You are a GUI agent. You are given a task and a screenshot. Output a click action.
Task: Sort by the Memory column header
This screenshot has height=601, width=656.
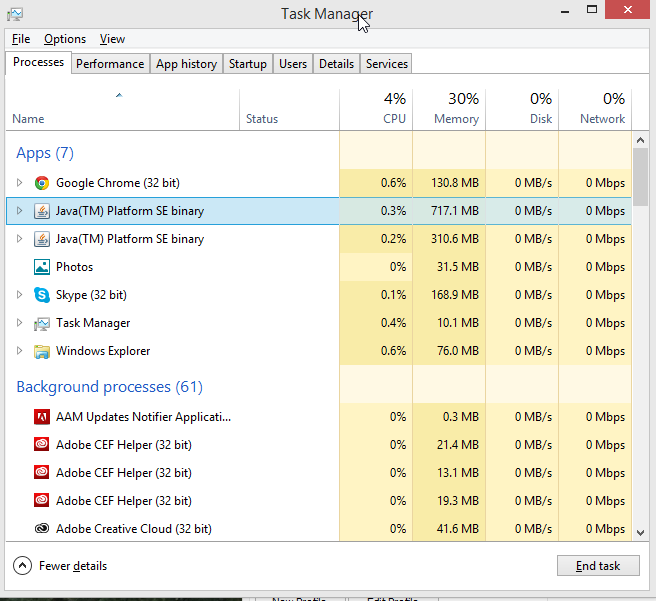(449, 110)
